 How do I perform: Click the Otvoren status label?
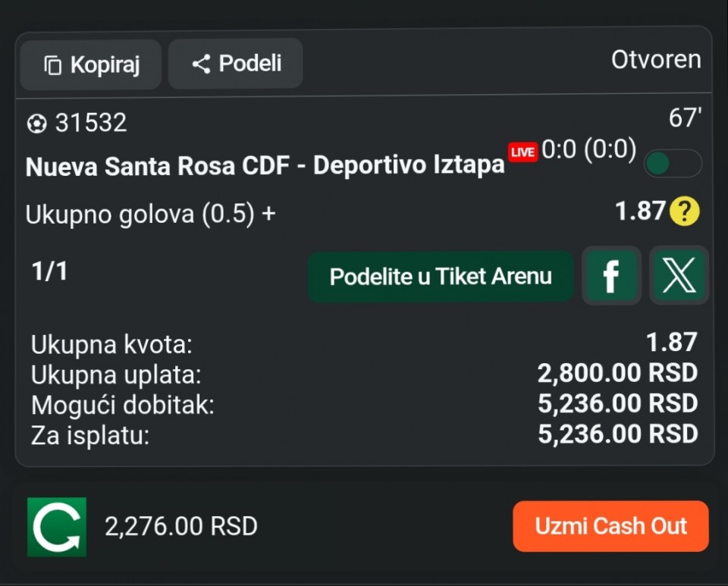tap(656, 60)
